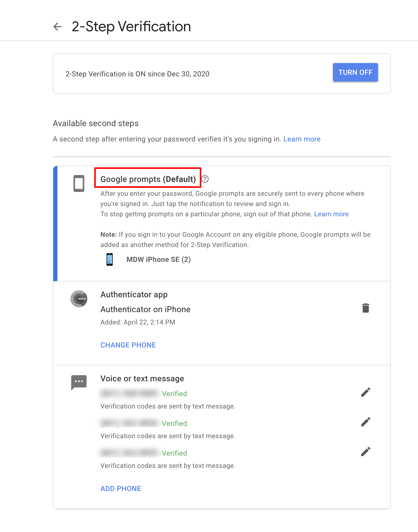Click the MDW iPhone SE (2) device name
Viewport: 418px width, 532px height.
tap(159, 259)
